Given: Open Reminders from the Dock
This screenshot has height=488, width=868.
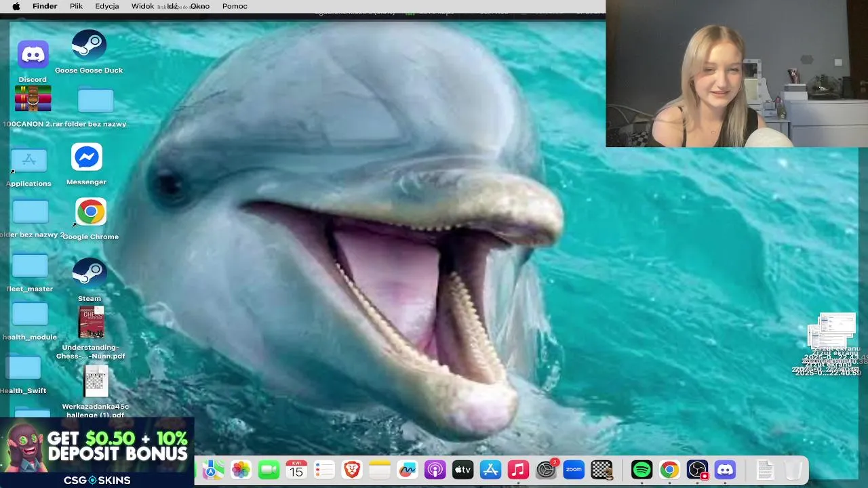Looking at the screenshot, I should 324,470.
